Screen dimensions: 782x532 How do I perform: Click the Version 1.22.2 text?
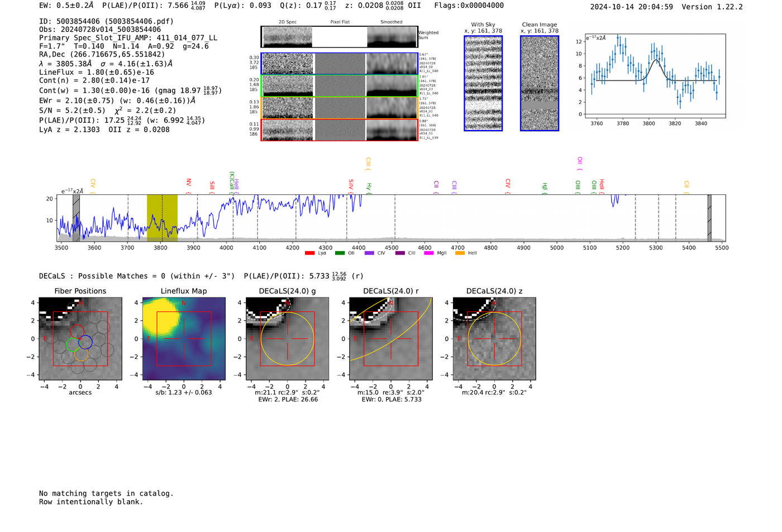(712, 7)
